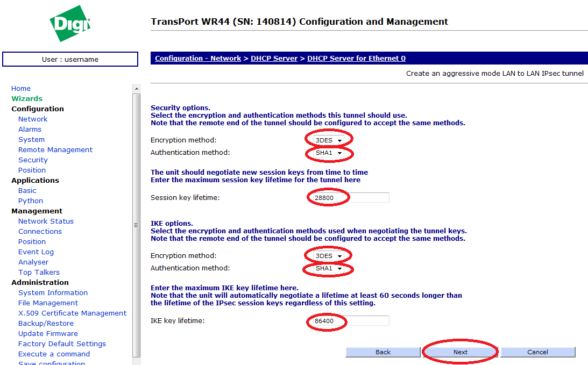Focus the IKE key lifetime field
Image resolution: width=588 pixels, height=365 pixels.
pos(350,321)
